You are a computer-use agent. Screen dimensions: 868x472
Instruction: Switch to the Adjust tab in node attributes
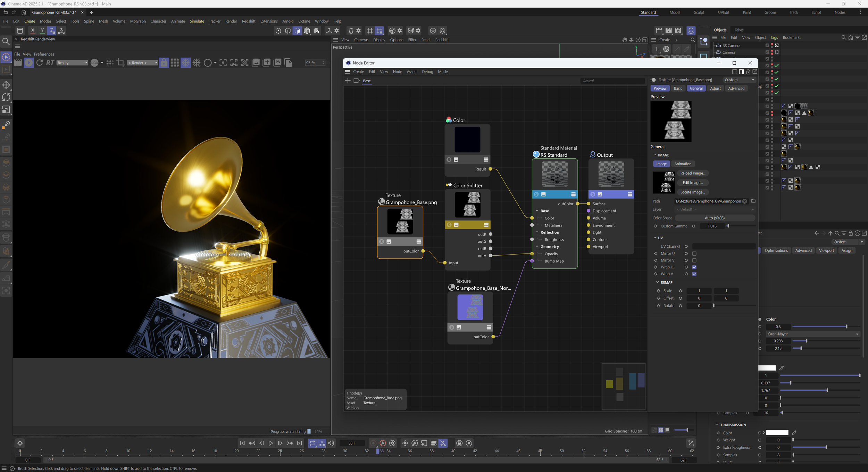pos(715,89)
